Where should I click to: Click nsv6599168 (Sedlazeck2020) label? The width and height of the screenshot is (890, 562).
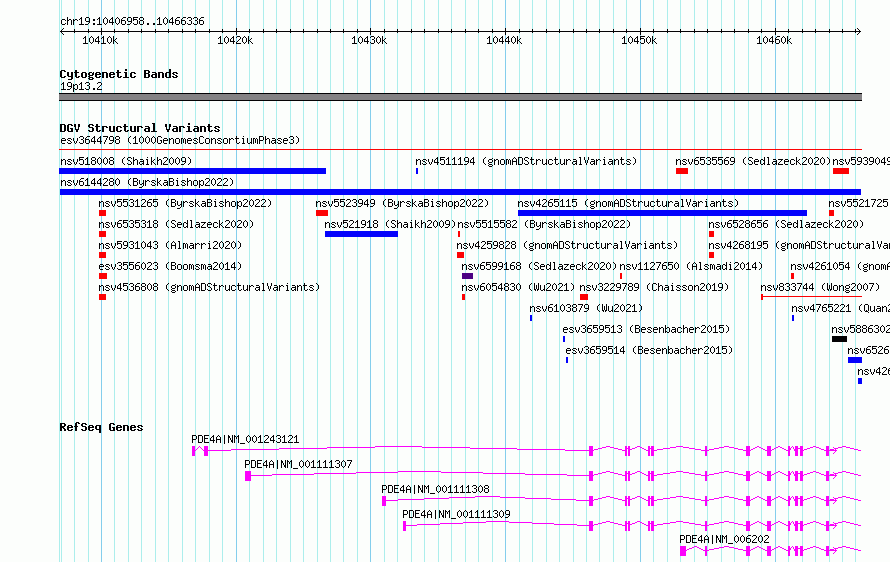pyautogui.click(x=539, y=266)
